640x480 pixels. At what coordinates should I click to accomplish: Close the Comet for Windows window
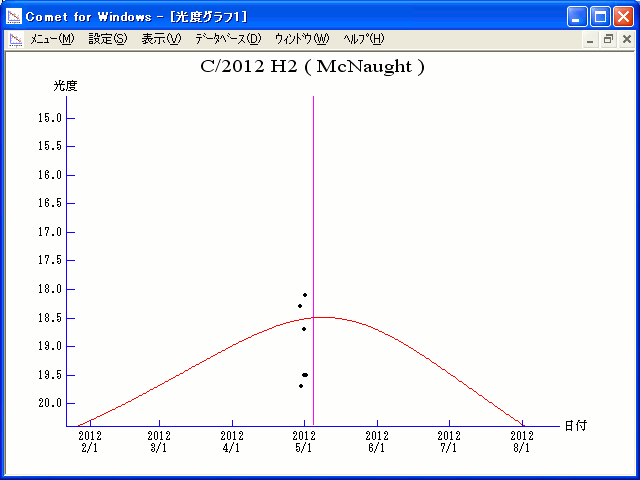pos(624,17)
